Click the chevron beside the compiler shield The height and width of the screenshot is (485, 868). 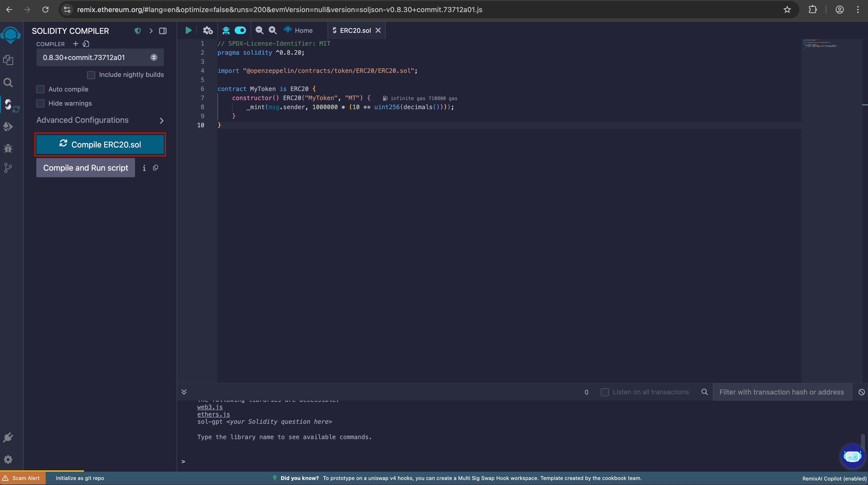[x=151, y=31]
